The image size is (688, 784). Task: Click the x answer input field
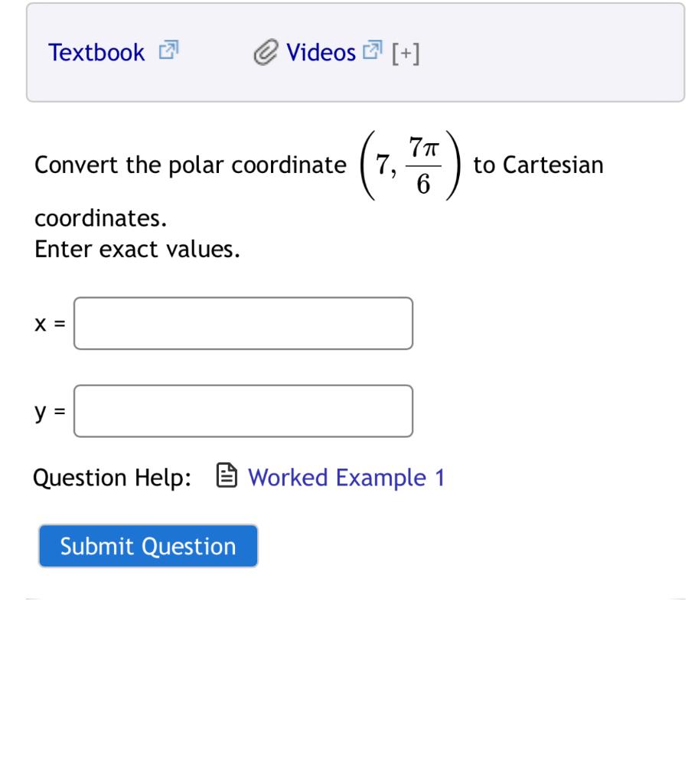tap(243, 323)
